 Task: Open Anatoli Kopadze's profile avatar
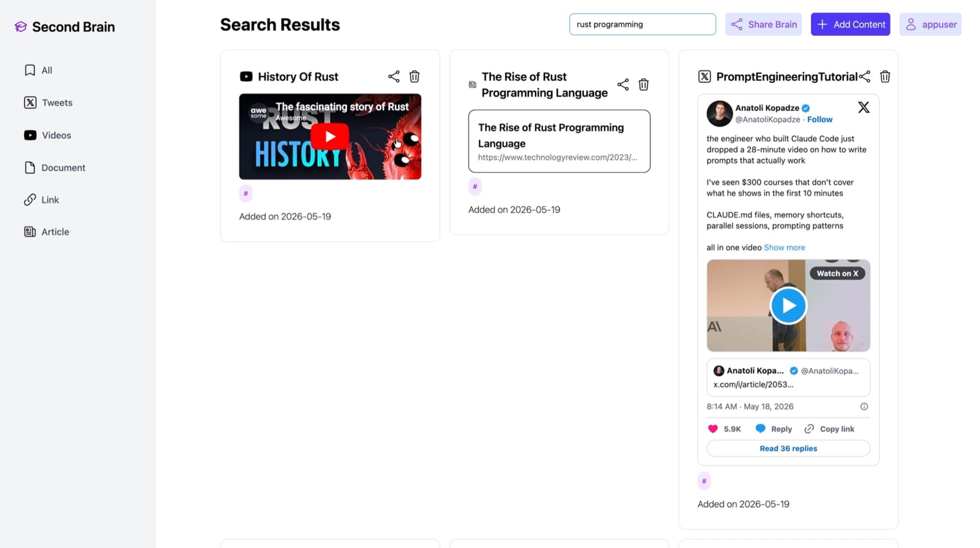(x=719, y=113)
